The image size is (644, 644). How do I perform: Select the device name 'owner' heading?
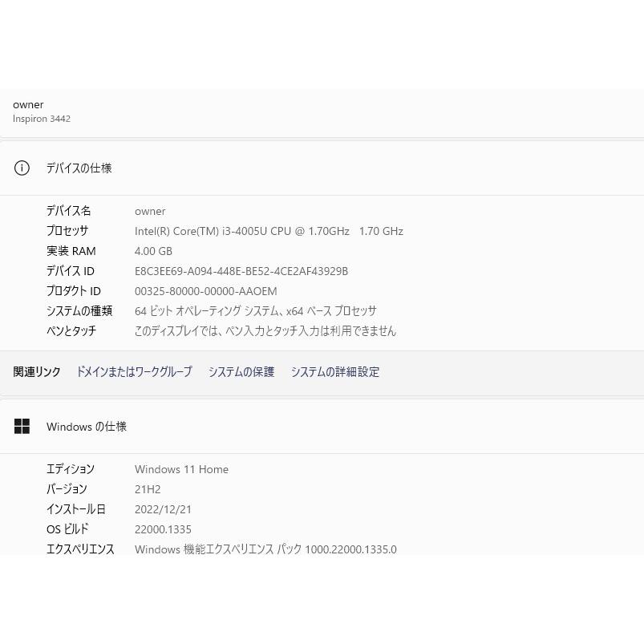pos(28,104)
